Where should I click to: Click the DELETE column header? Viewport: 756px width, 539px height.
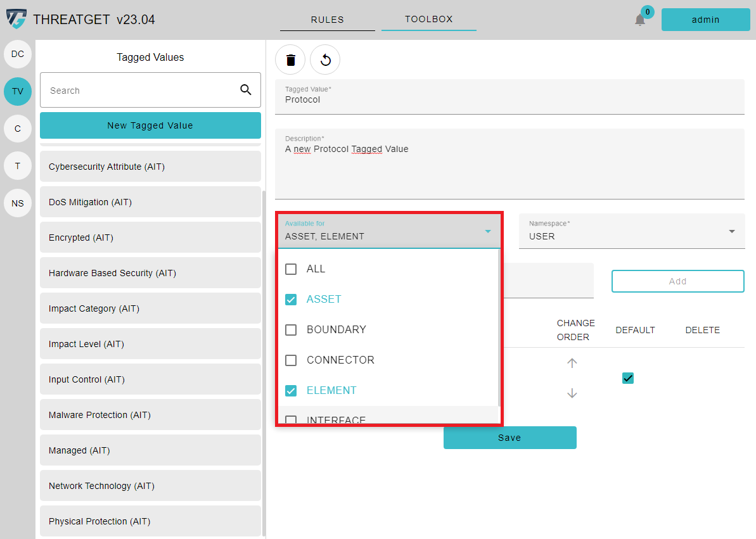tap(703, 330)
